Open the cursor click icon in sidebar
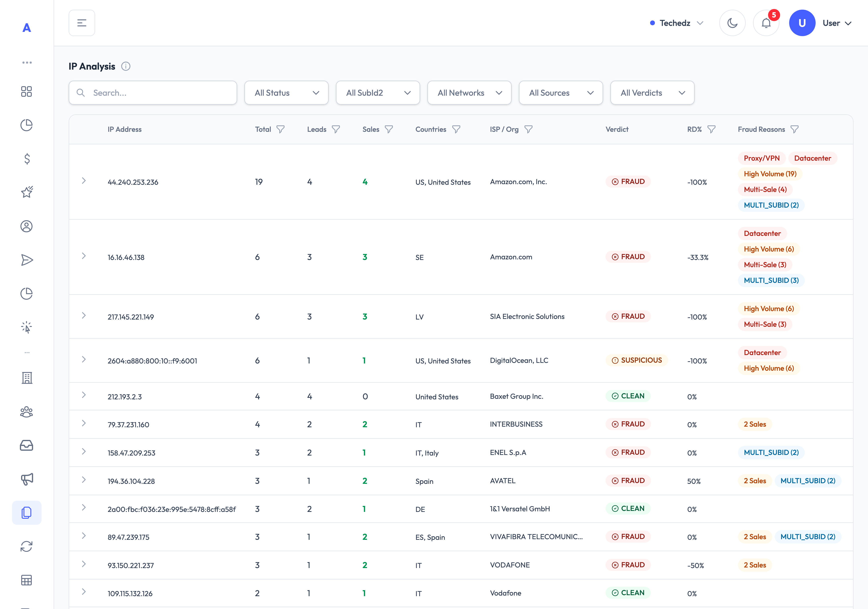The image size is (868, 609). click(x=26, y=327)
